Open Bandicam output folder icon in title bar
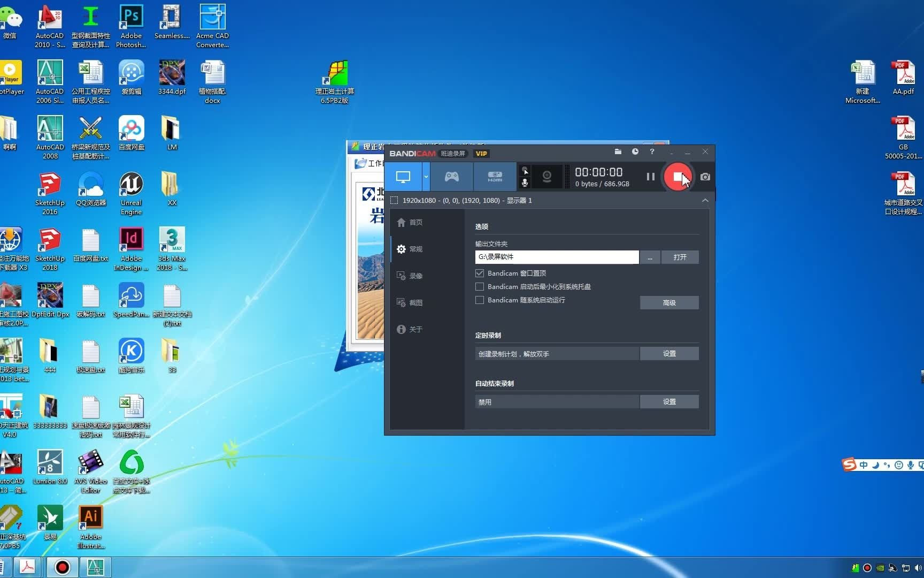The image size is (924, 578). click(618, 152)
